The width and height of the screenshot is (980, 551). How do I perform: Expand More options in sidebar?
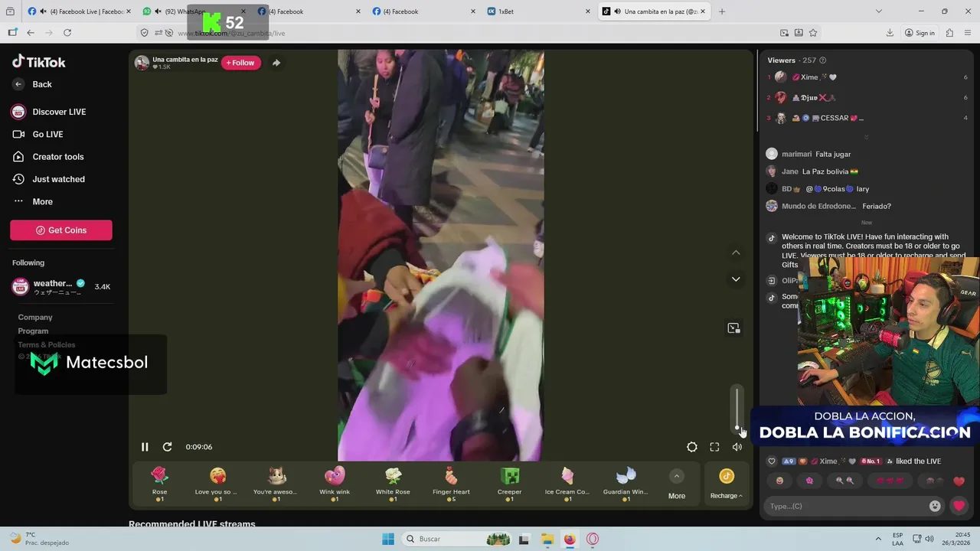tap(33, 201)
